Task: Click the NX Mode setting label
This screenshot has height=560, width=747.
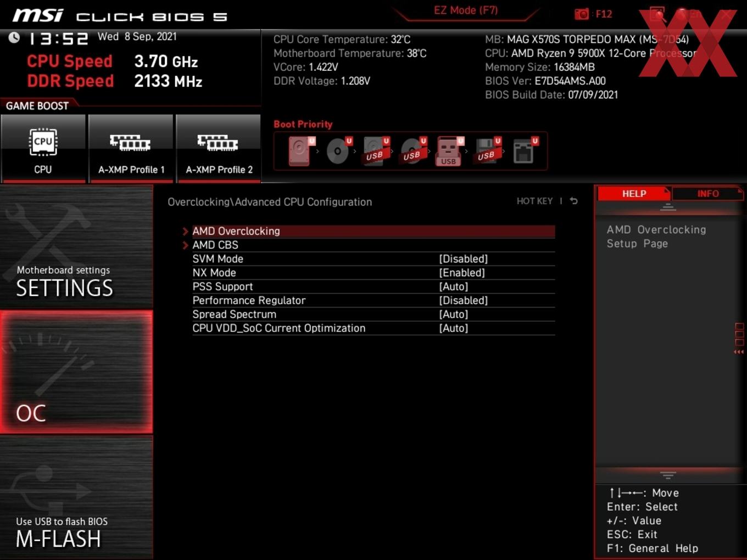Action: point(214,272)
